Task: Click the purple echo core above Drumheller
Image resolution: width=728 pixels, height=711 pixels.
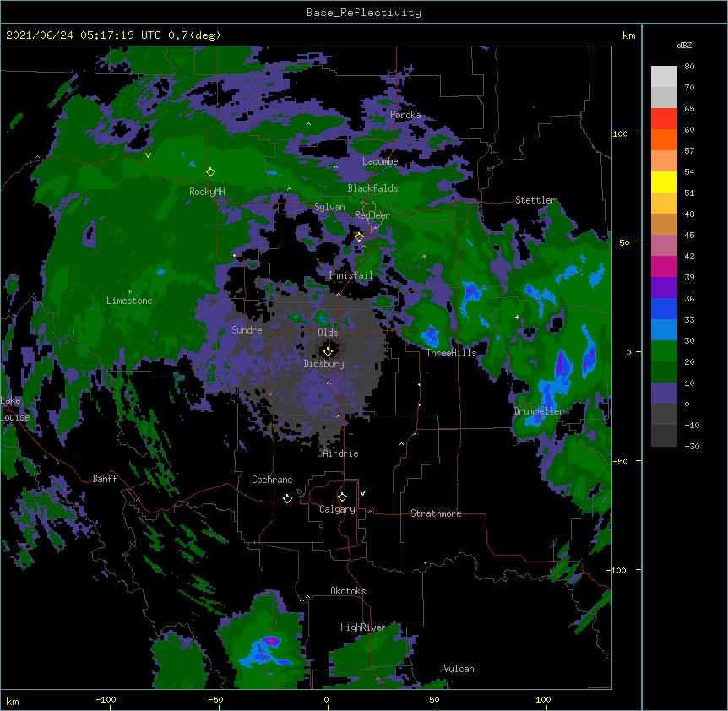Action: (x=563, y=363)
